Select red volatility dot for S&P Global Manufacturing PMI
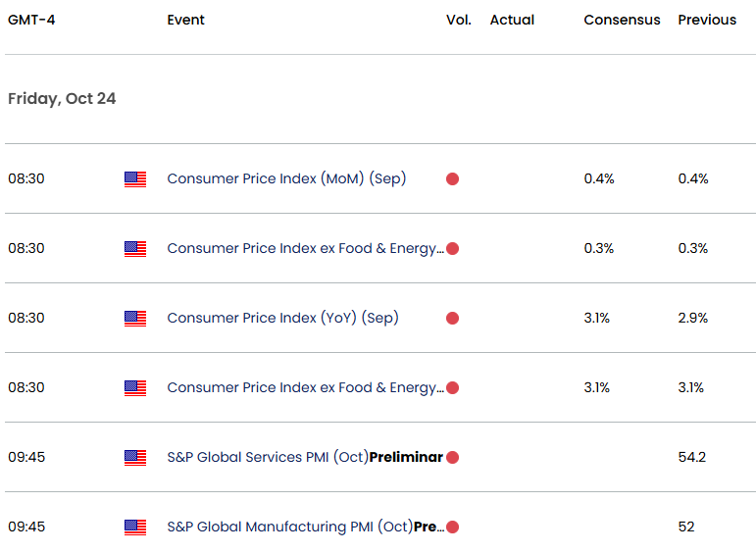 point(452,528)
